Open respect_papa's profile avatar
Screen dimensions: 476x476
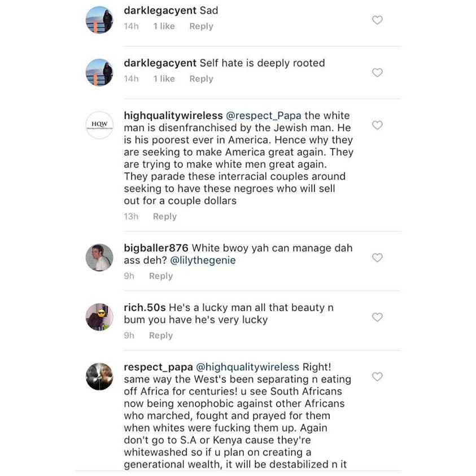(x=99, y=377)
